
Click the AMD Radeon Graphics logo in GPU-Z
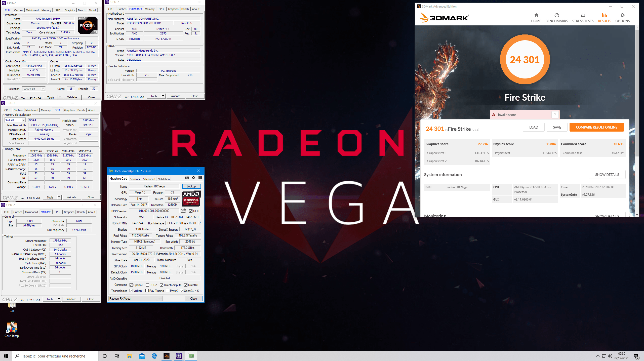(191, 198)
